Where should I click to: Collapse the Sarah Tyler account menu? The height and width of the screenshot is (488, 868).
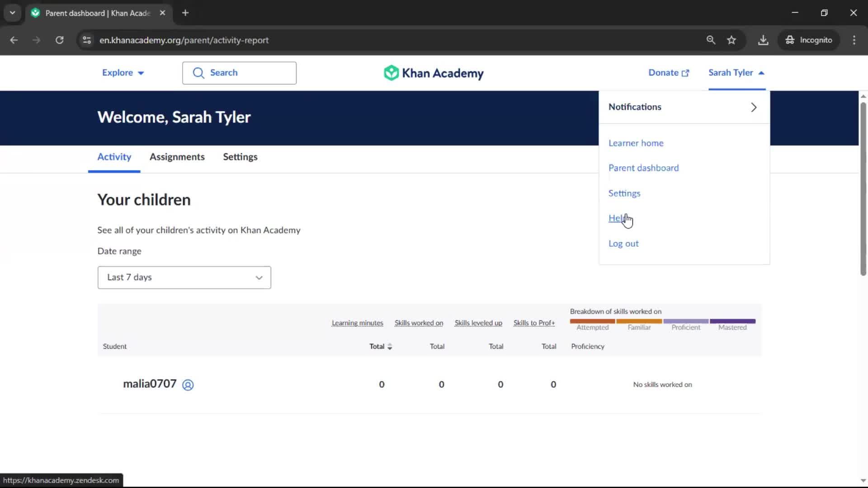(736, 73)
